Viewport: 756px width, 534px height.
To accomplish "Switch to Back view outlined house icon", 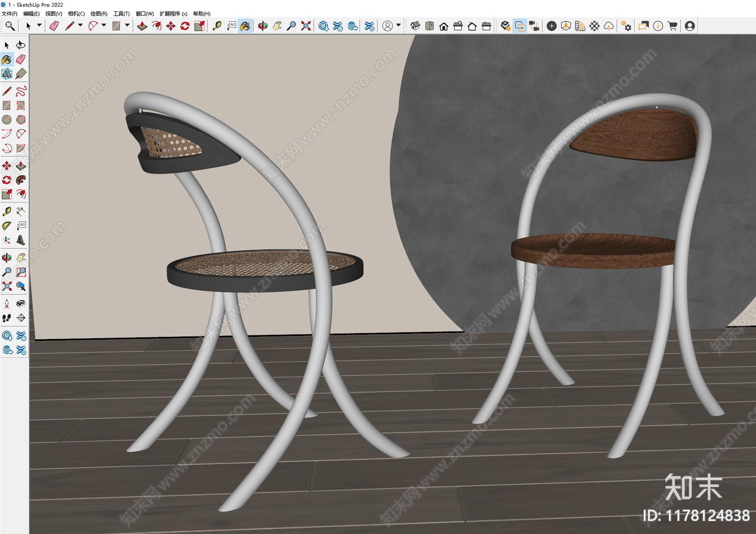I will (x=472, y=26).
